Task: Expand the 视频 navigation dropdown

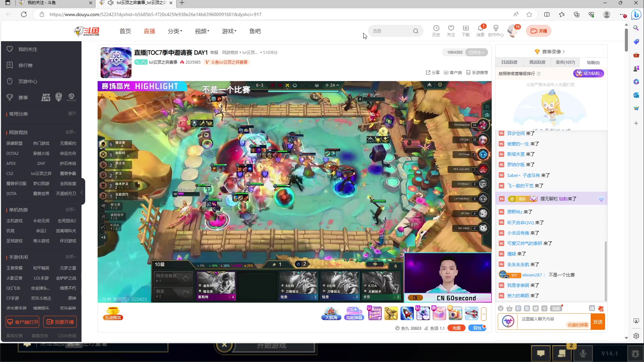Action: 202,31
